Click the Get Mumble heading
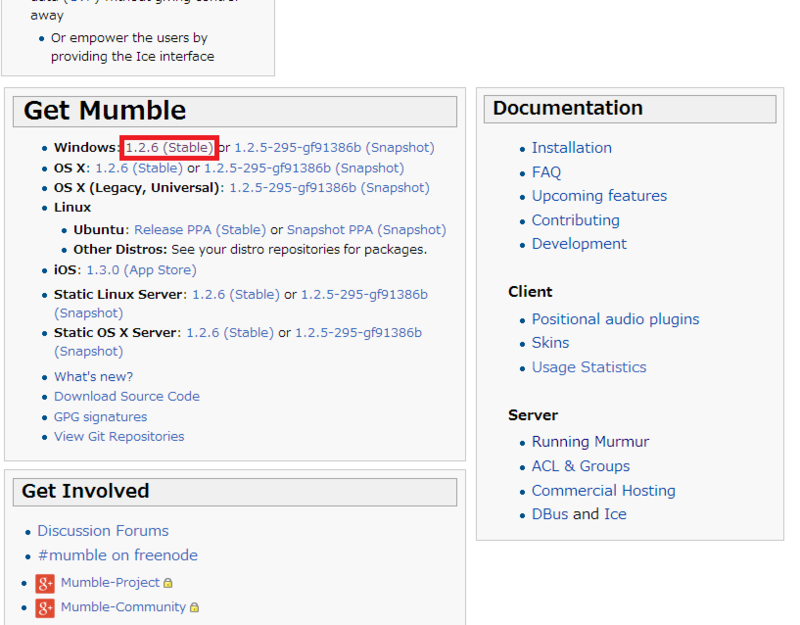Image resolution: width=800 pixels, height=625 pixels. 105,110
